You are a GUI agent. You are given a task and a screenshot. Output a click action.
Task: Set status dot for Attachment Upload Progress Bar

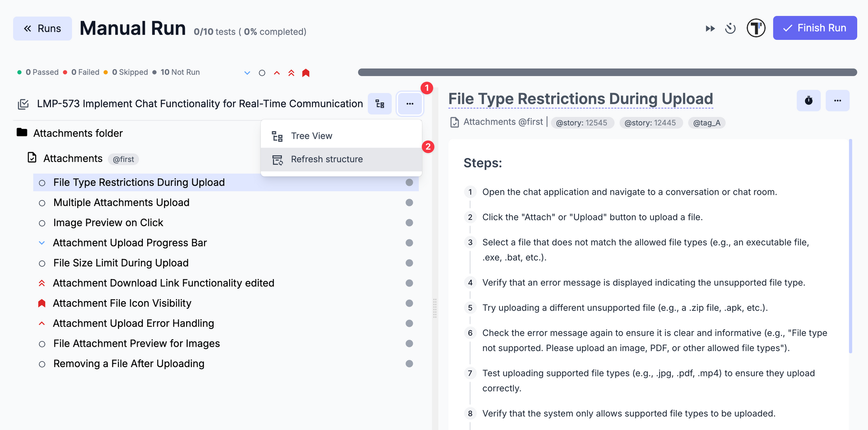click(409, 243)
